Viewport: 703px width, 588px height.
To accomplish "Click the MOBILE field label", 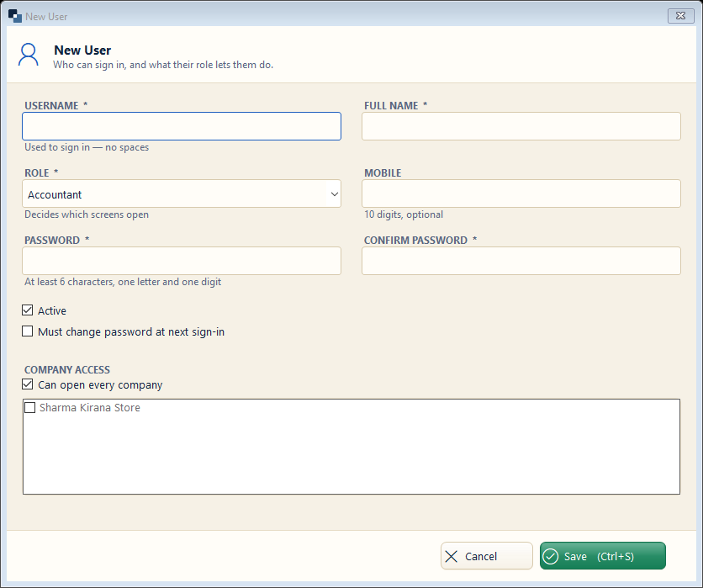I will (383, 172).
